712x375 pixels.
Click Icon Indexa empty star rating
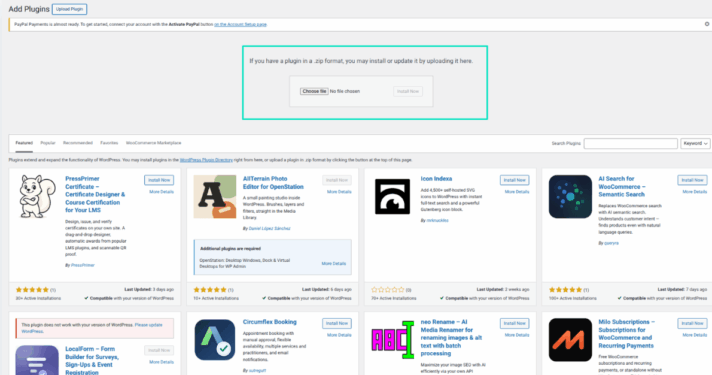click(x=388, y=290)
